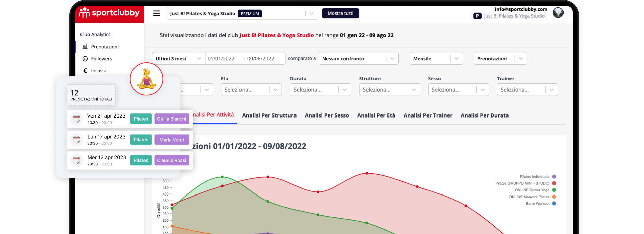Click calendar icon for Ven 21 apr 2023

tap(77, 119)
